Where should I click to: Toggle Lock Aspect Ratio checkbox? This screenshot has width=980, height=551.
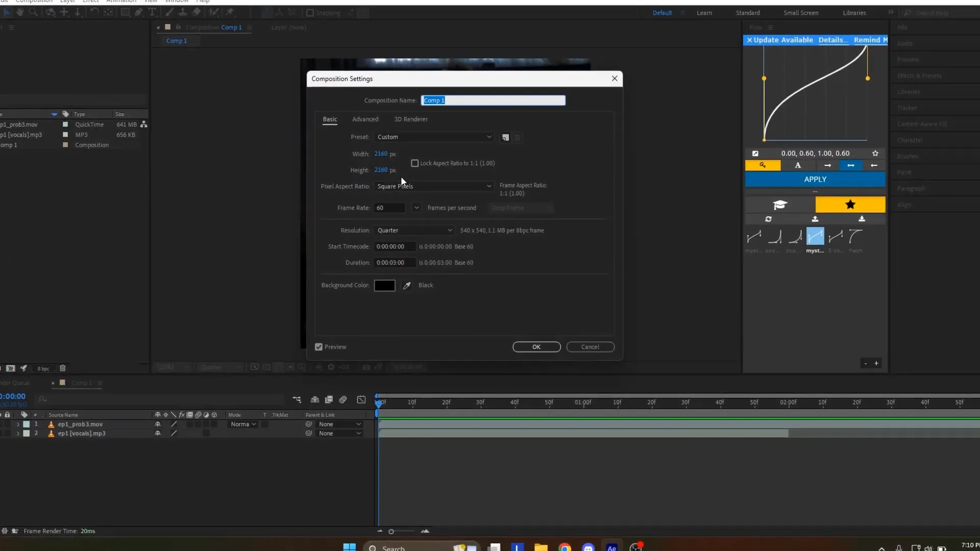[x=414, y=163]
